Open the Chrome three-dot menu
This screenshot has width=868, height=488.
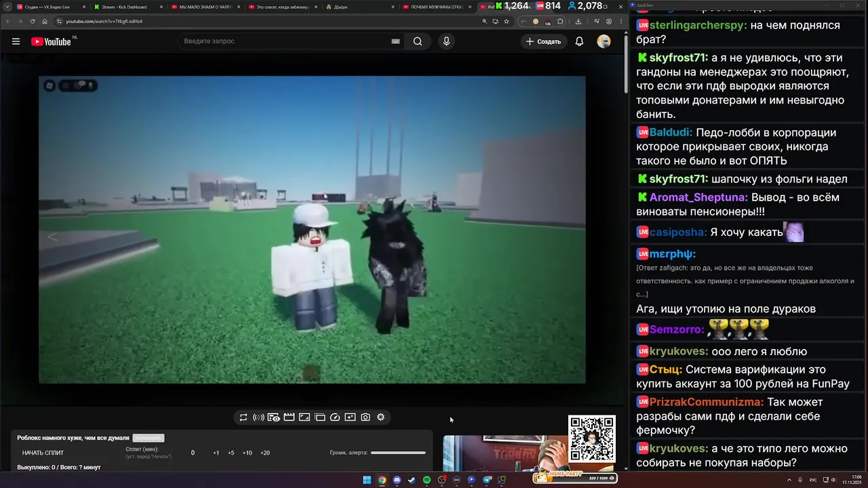pos(621,21)
